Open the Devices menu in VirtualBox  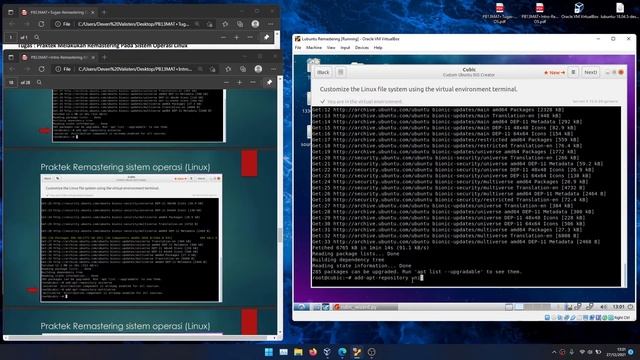tap(362, 48)
